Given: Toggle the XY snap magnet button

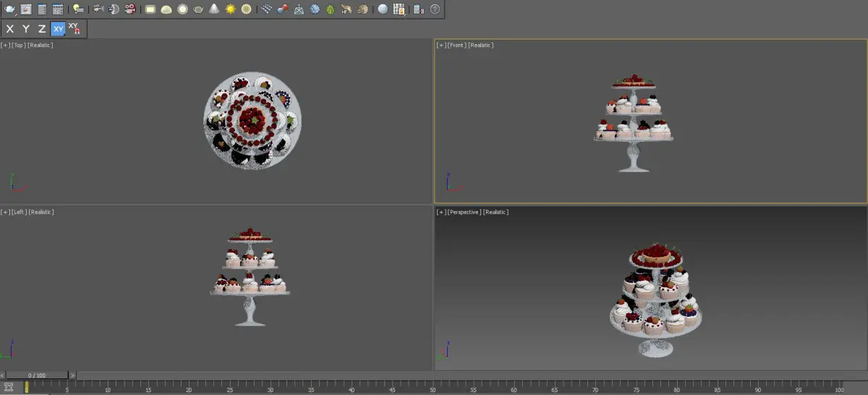Looking at the screenshot, I should (75, 29).
